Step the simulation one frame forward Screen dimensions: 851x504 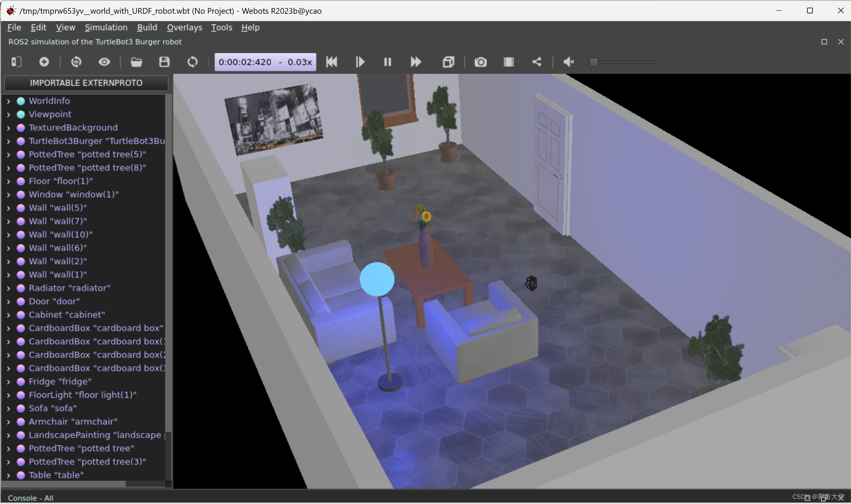point(360,62)
